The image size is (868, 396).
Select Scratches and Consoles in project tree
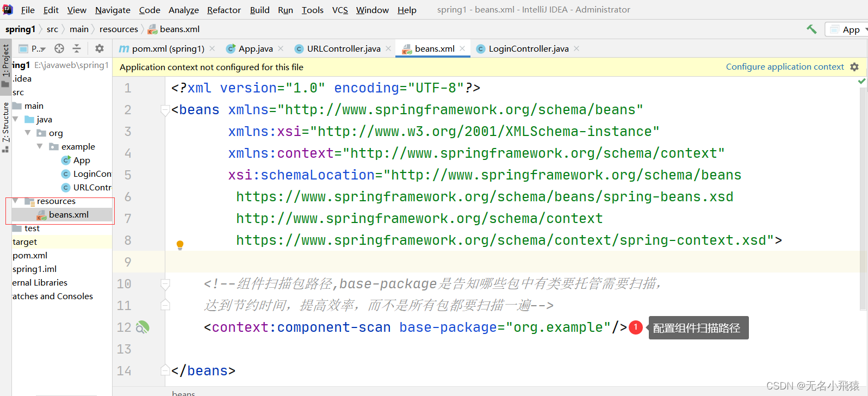pos(53,296)
